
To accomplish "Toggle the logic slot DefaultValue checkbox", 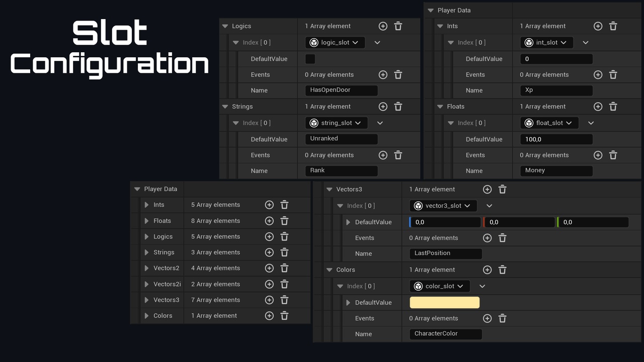I will pos(310,59).
